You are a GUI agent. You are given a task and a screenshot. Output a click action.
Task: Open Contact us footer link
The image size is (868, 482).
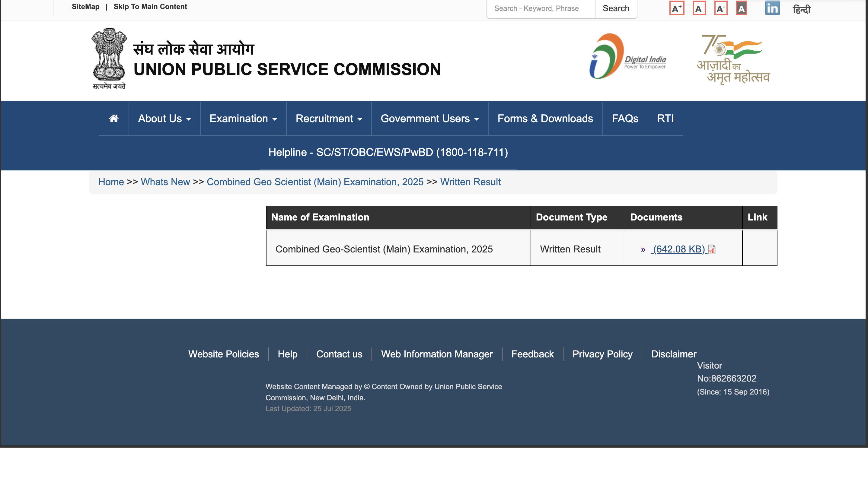pos(339,354)
